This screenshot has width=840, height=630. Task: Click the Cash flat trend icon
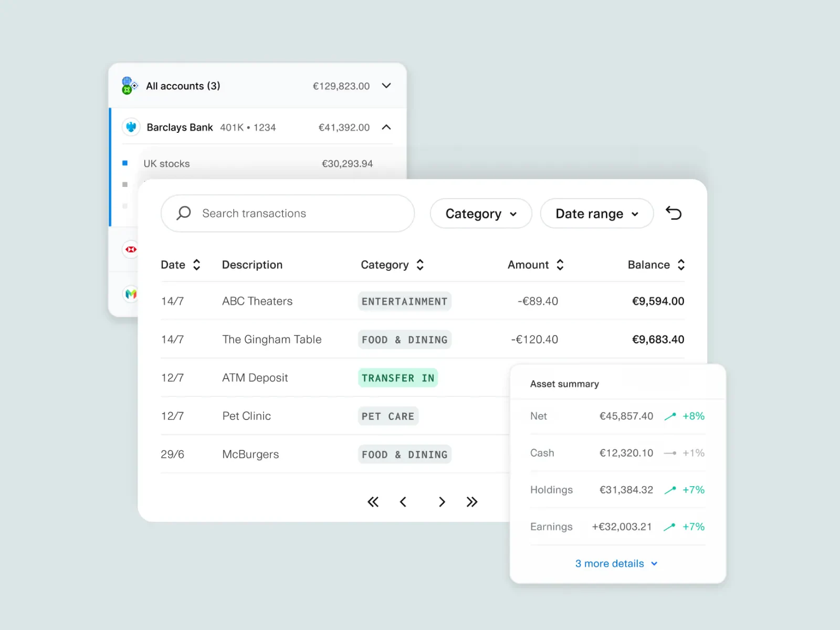coord(670,453)
